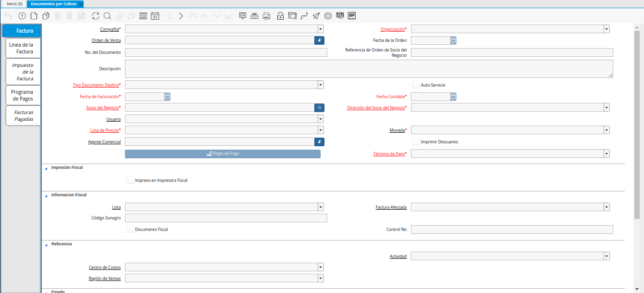The image size is (644, 293).
Task: Click the Descripción text area
Action: 369,69
